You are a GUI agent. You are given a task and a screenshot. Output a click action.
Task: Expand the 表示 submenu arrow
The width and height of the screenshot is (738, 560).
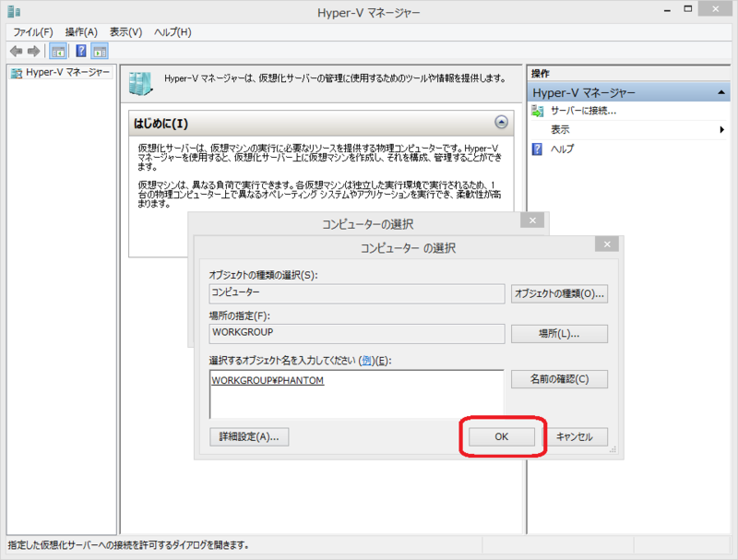click(722, 129)
